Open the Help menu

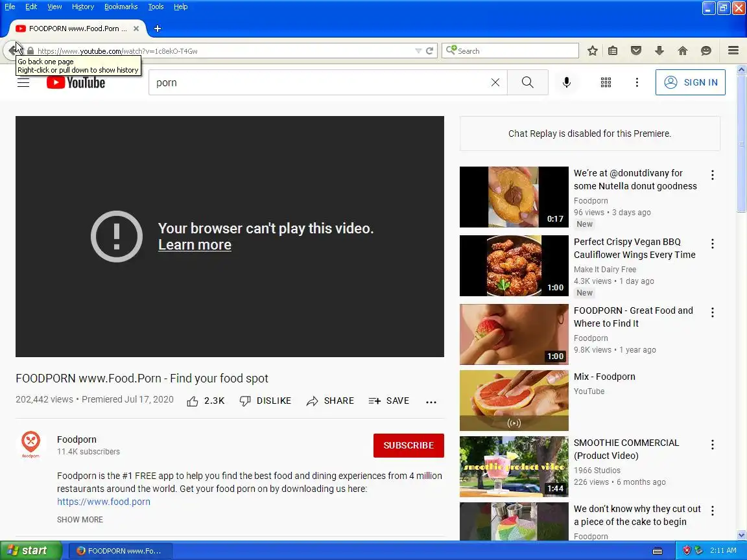click(180, 6)
